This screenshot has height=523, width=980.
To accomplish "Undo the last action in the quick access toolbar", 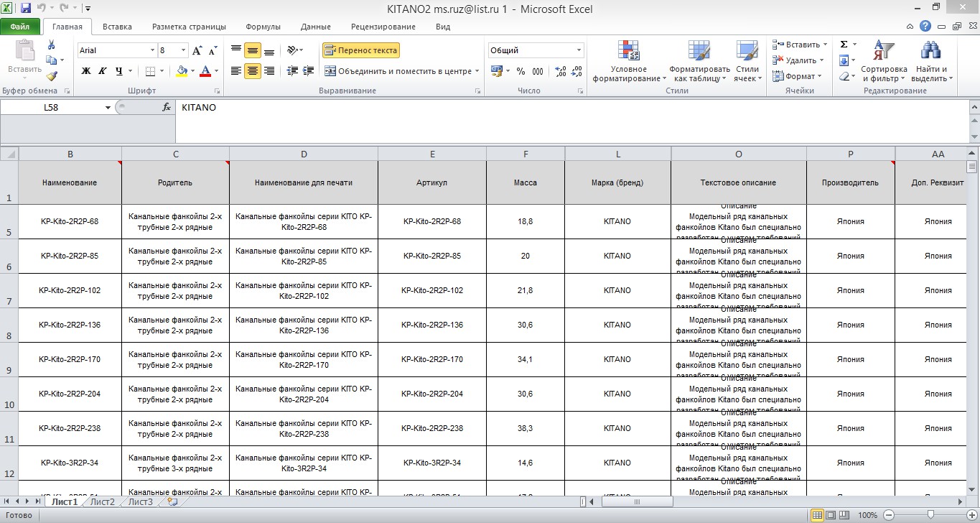I will click(41, 9).
